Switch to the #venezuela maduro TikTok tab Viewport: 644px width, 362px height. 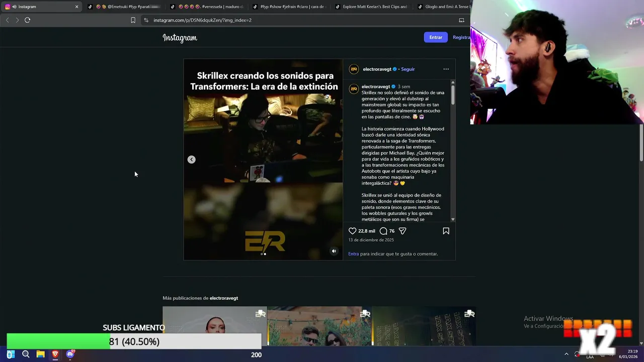click(x=207, y=7)
